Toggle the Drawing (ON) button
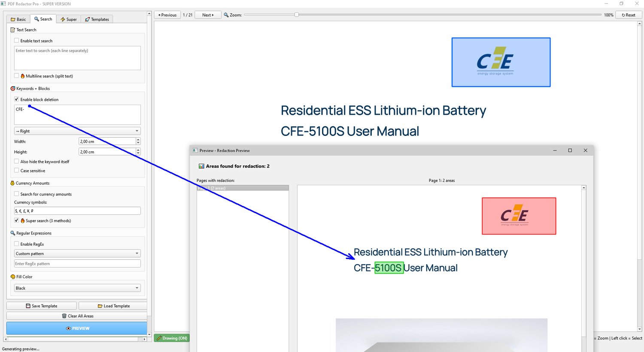Image resolution: width=644 pixels, height=352 pixels. pos(172,338)
